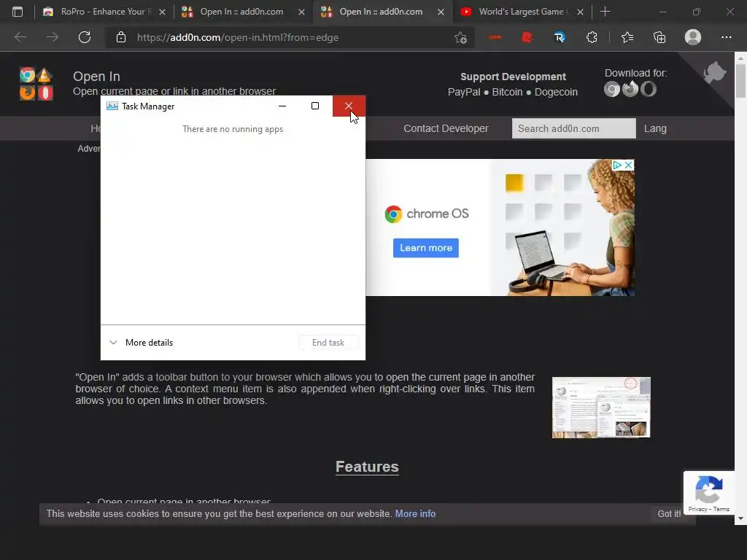Click the Open In site logo
The width and height of the screenshot is (747, 560).
pos(36,83)
